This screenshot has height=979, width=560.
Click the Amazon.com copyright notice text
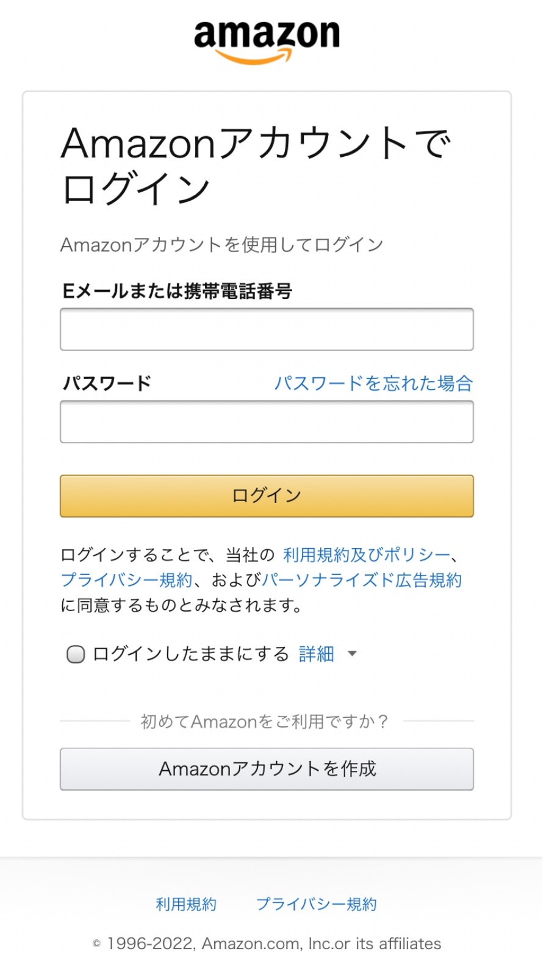pyautogui.click(x=267, y=944)
